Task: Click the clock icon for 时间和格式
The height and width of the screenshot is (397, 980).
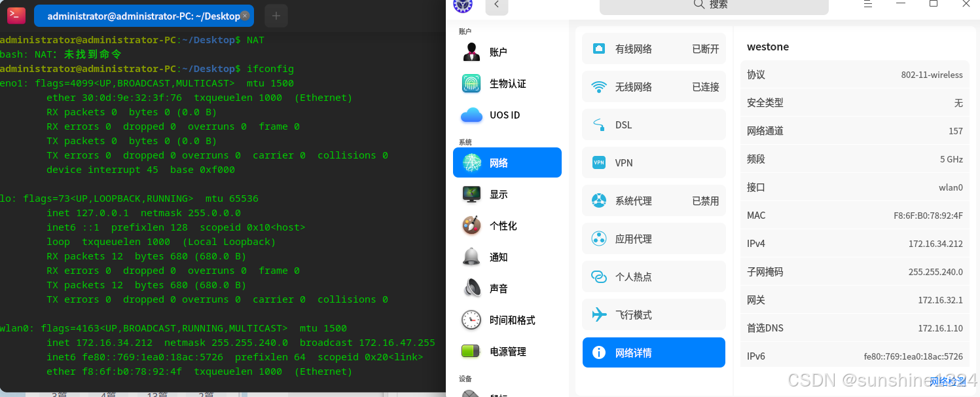Action: point(471,320)
